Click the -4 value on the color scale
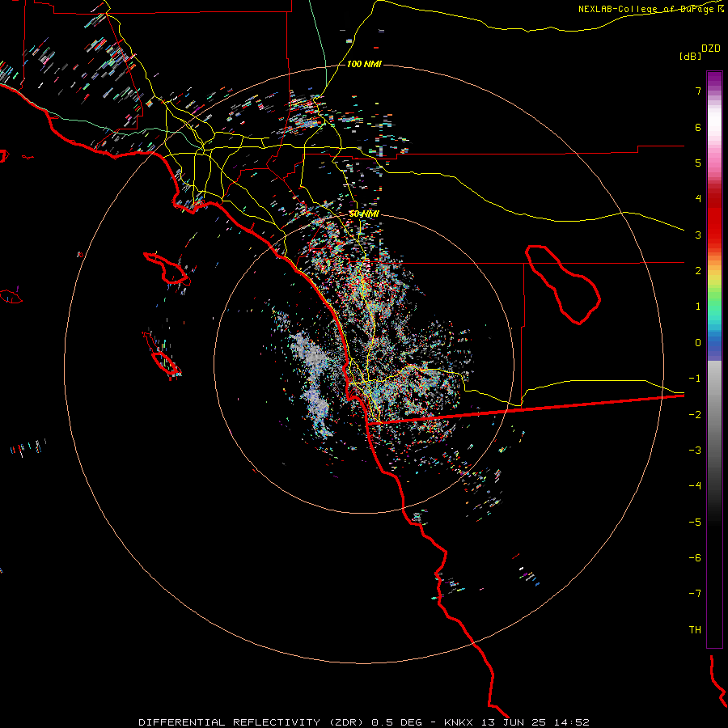The width and height of the screenshot is (728, 728). click(695, 486)
